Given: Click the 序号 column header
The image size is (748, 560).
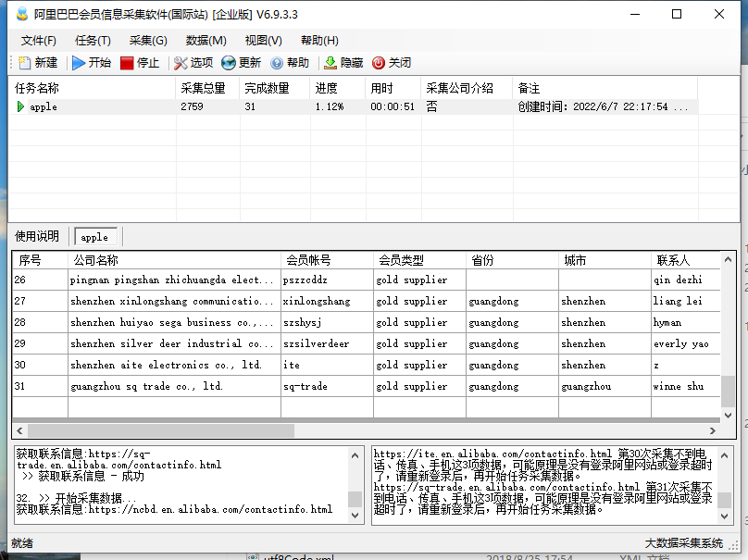Looking at the screenshot, I should click(40, 260).
